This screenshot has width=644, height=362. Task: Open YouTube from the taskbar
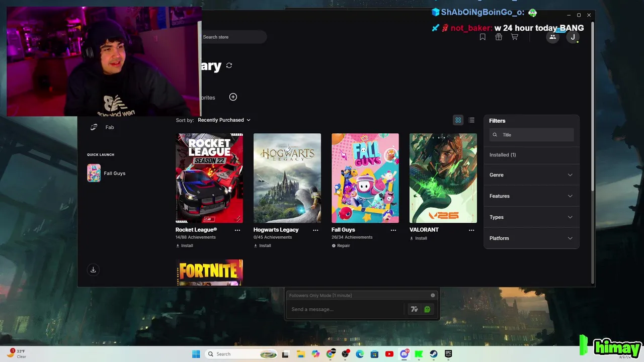click(389, 354)
